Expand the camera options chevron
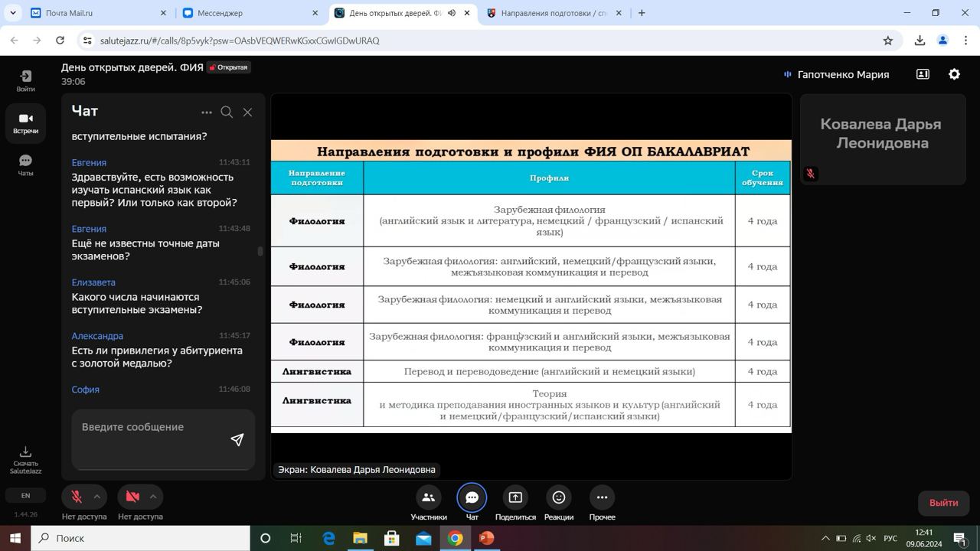The image size is (980, 551). (153, 497)
